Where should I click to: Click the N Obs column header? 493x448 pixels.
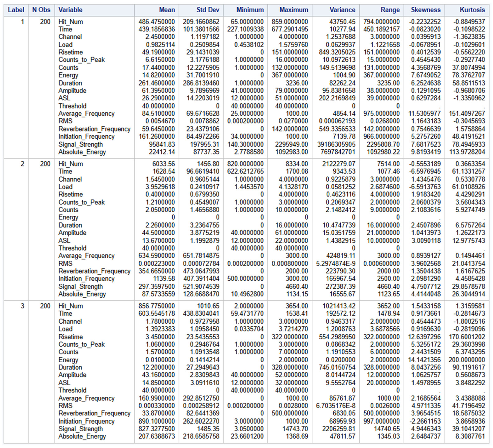click(x=41, y=10)
